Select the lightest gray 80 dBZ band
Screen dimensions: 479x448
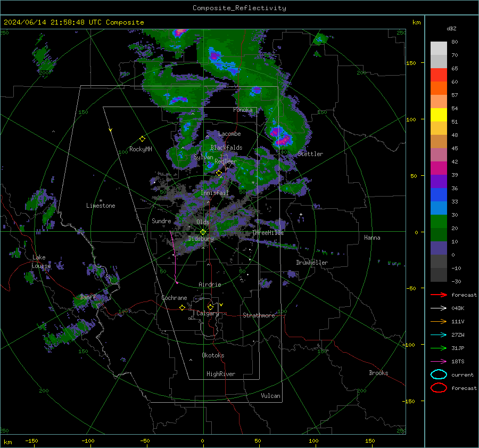(x=439, y=48)
